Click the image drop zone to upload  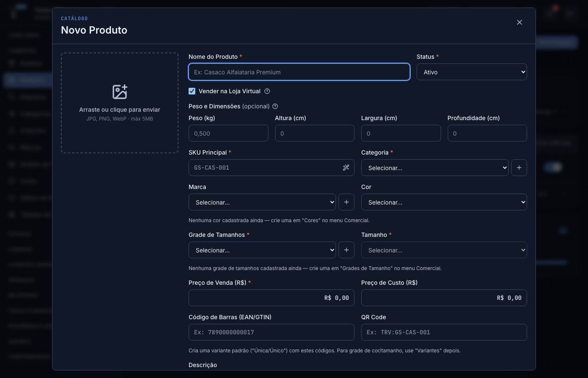120,103
